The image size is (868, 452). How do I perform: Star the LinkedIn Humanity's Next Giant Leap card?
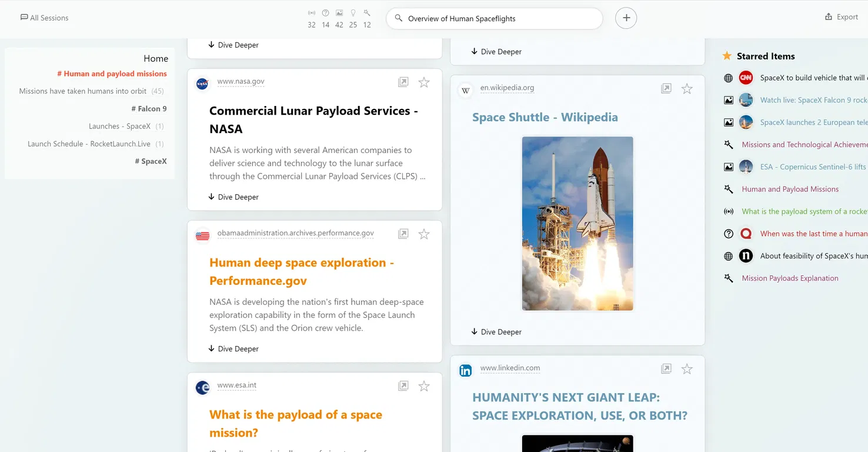pos(687,369)
